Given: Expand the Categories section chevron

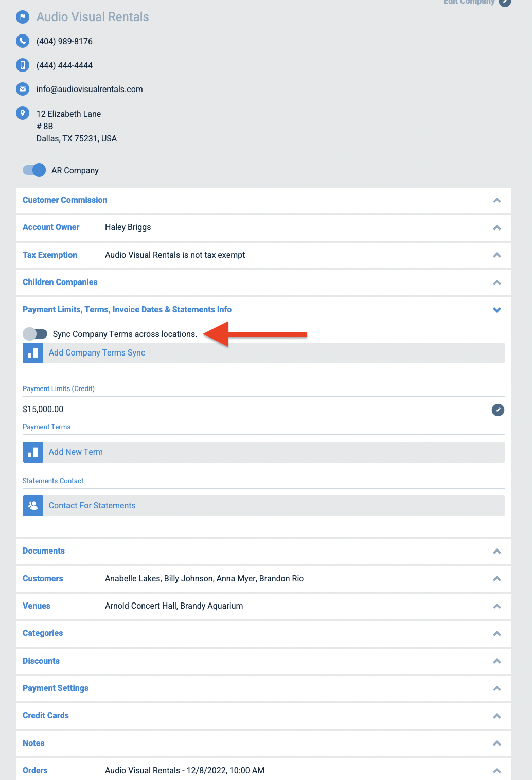Looking at the screenshot, I should click(497, 634).
